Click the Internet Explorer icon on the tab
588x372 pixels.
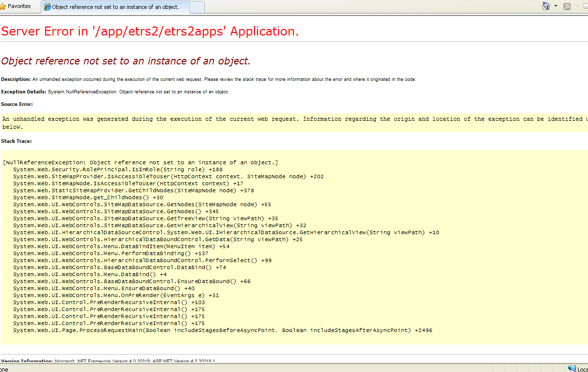point(47,7)
